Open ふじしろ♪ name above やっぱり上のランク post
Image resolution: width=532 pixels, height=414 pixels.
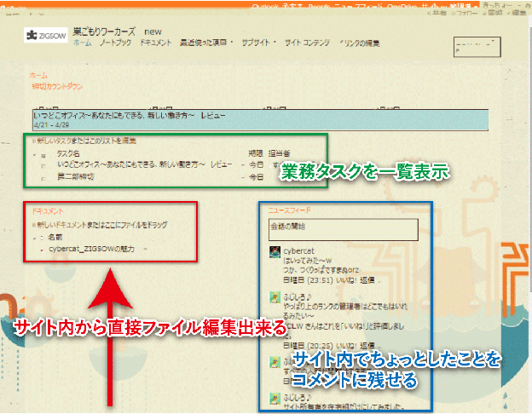pos(298,297)
